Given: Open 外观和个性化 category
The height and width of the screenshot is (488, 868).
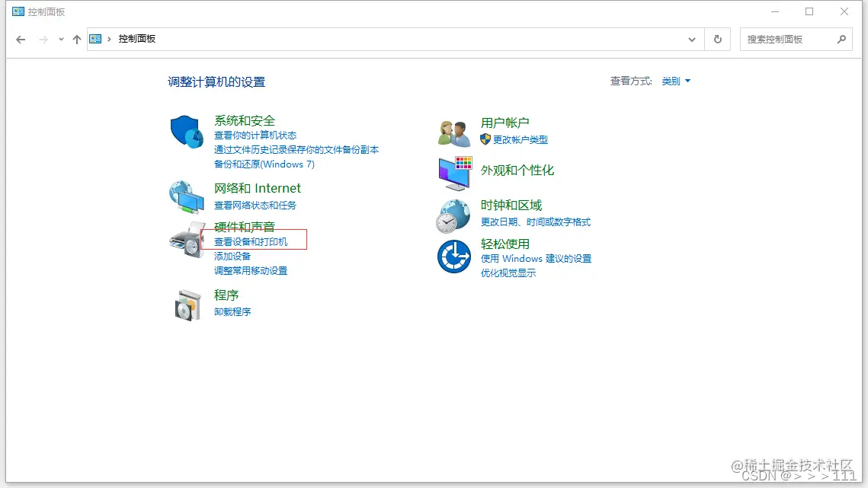Looking at the screenshot, I should coord(517,171).
